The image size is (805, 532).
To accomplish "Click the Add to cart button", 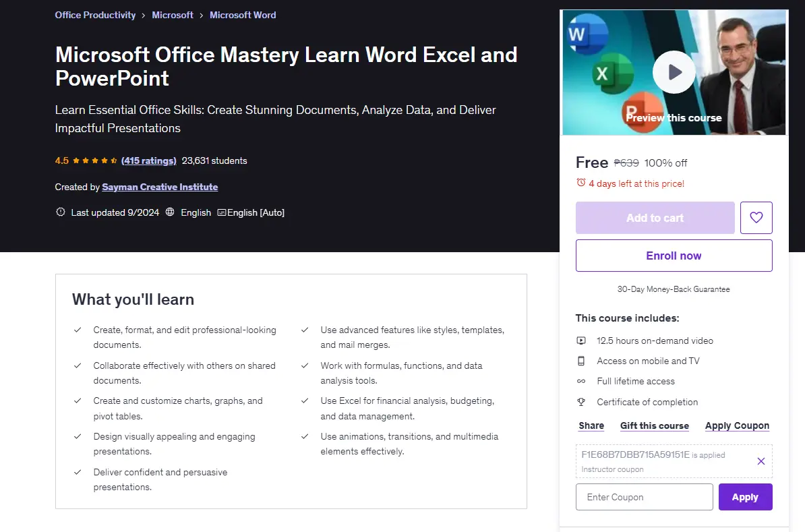I will coord(655,218).
